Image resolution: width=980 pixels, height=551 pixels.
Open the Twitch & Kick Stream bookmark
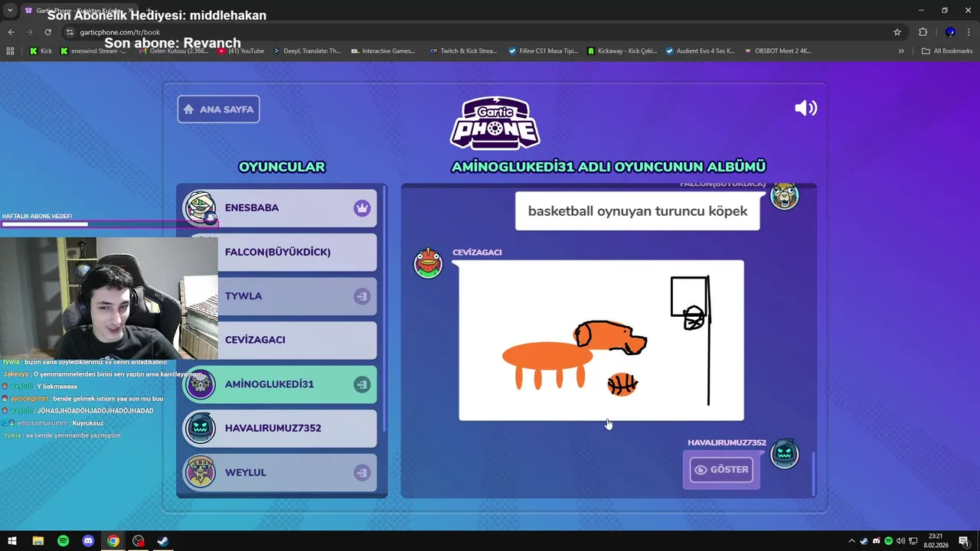(x=463, y=51)
